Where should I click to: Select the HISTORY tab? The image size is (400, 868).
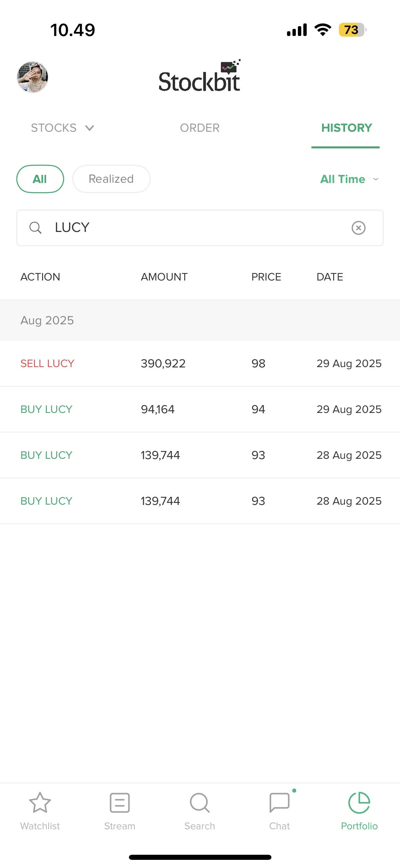point(346,128)
